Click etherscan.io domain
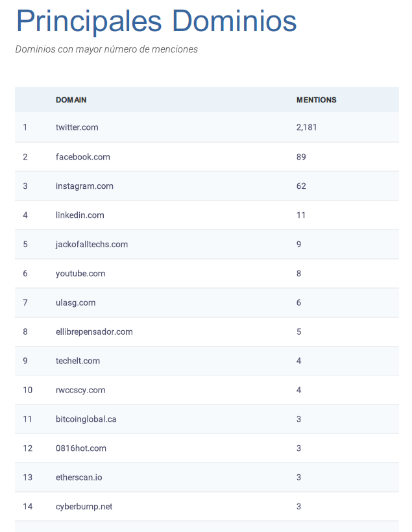This screenshot has width=412, height=532. click(79, 478)
